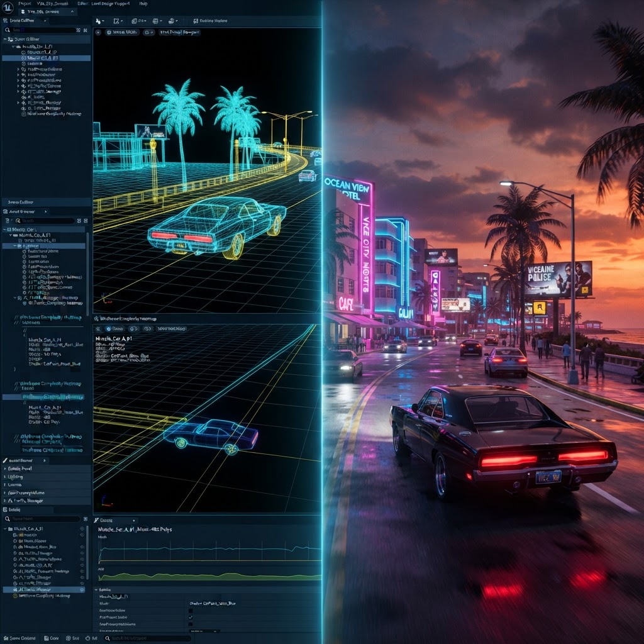Expand the Lighting row
Screen dimensions: 644x644
[x=46, y=477]
